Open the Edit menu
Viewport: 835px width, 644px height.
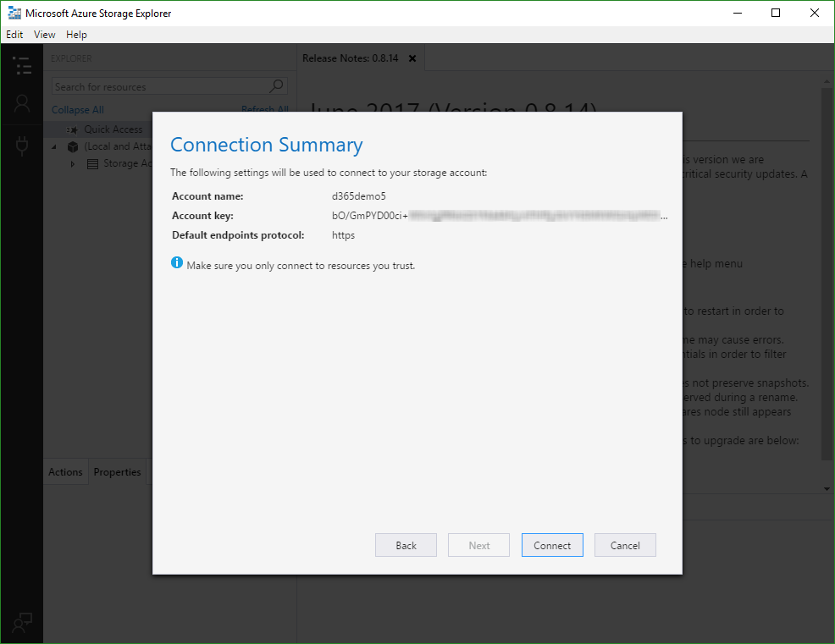(14, 35)
